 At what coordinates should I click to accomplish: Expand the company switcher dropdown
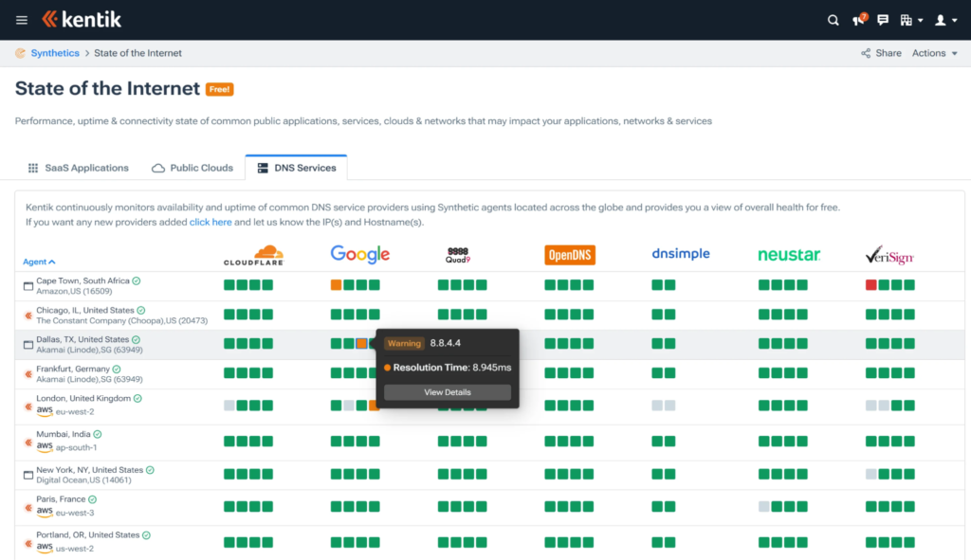[911, 21]
